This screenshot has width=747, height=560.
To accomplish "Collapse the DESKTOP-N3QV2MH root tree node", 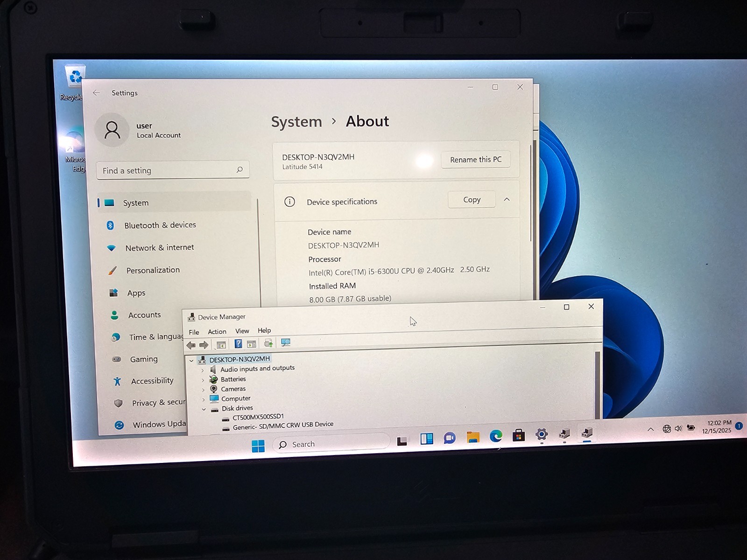I will click(191, 361).
